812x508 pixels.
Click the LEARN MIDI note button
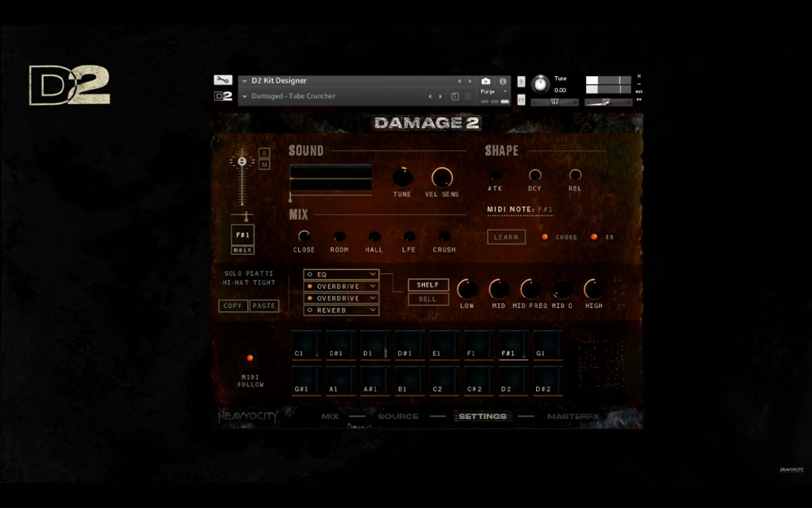506,237
